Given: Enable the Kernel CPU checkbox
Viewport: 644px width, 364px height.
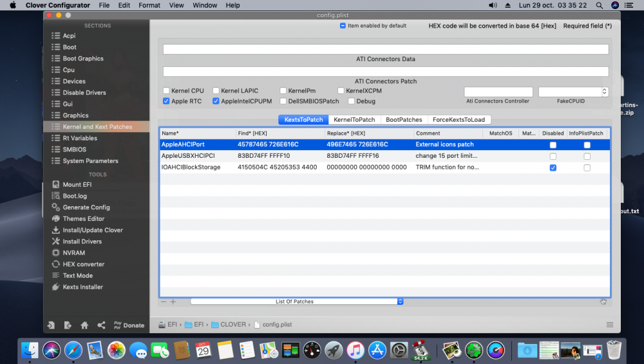Looking at the screenshot, I should point(166,91).
